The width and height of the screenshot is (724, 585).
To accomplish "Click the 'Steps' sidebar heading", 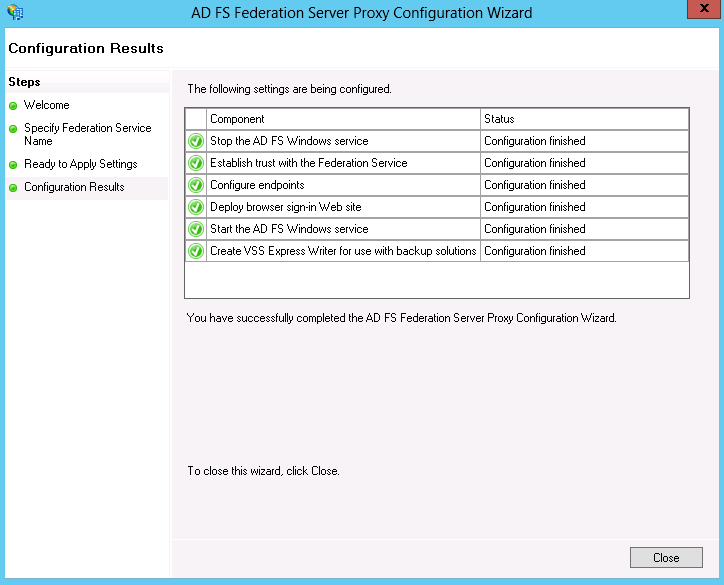I will pos(24,82).
